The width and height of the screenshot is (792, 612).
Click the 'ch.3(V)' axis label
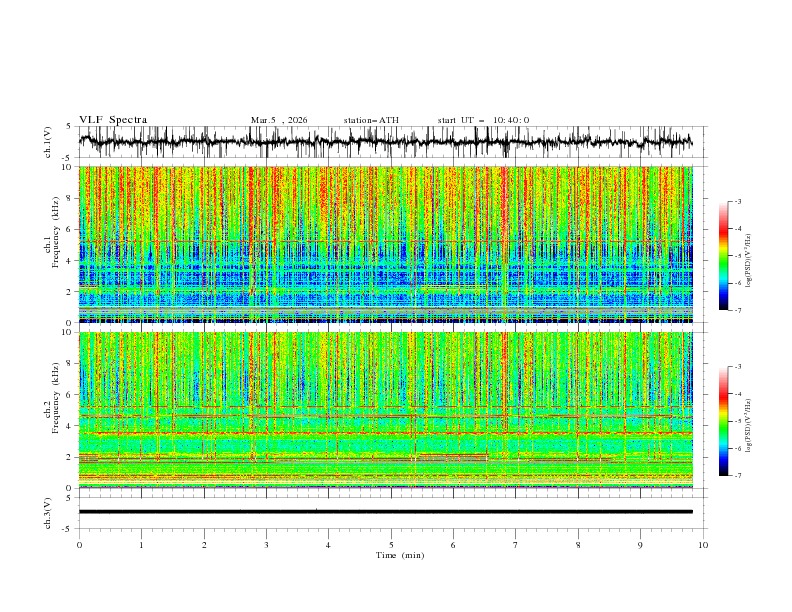48,513
